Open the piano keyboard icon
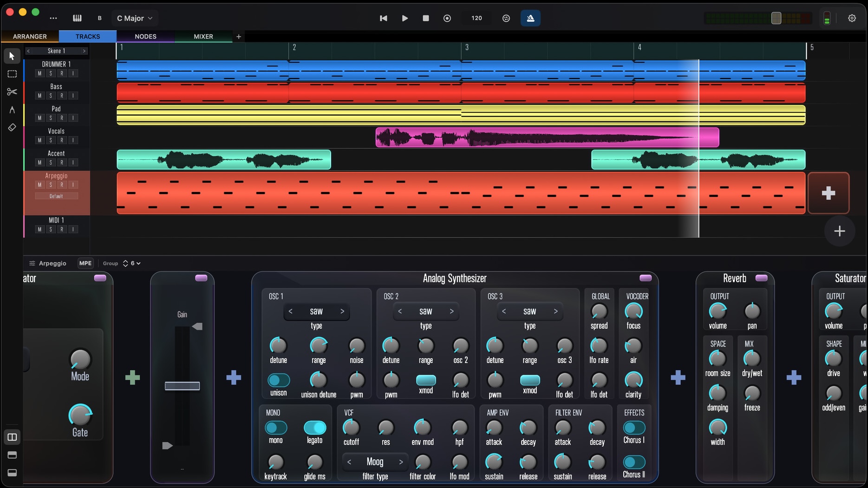 [77, 18]
